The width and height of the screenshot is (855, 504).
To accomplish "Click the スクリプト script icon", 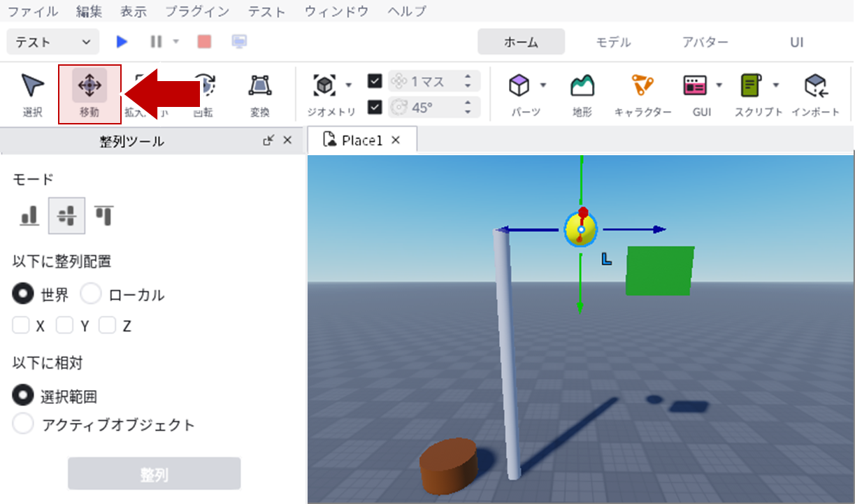I will (752, 85).
